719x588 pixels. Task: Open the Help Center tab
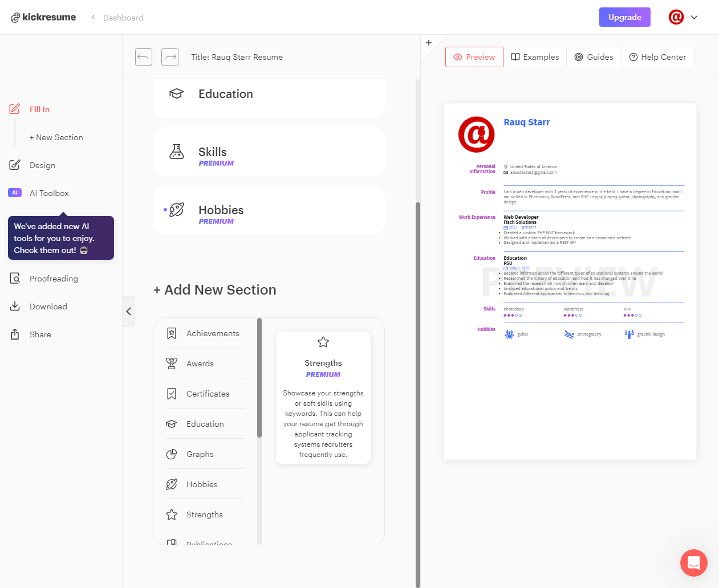click(x=657, y=57)
